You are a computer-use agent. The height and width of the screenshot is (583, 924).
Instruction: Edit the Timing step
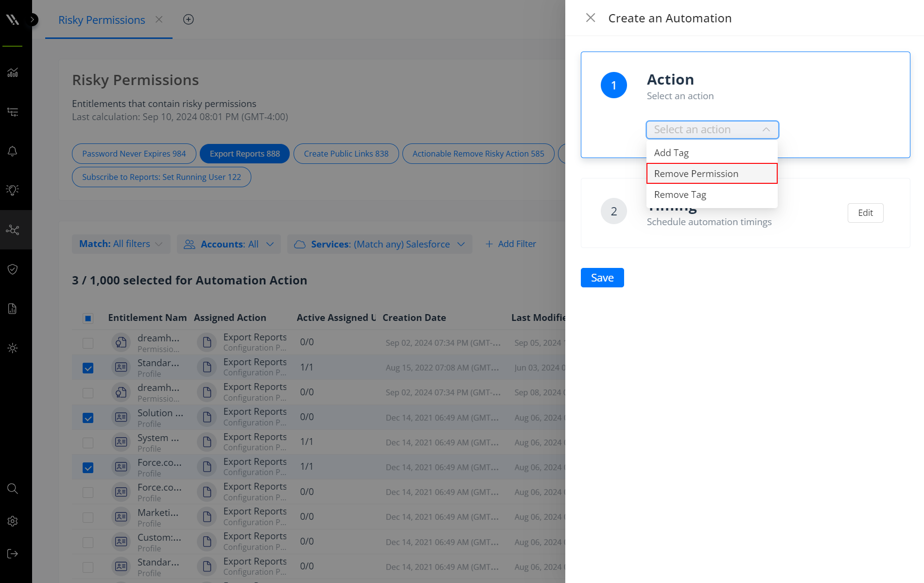tap(865, 213)
